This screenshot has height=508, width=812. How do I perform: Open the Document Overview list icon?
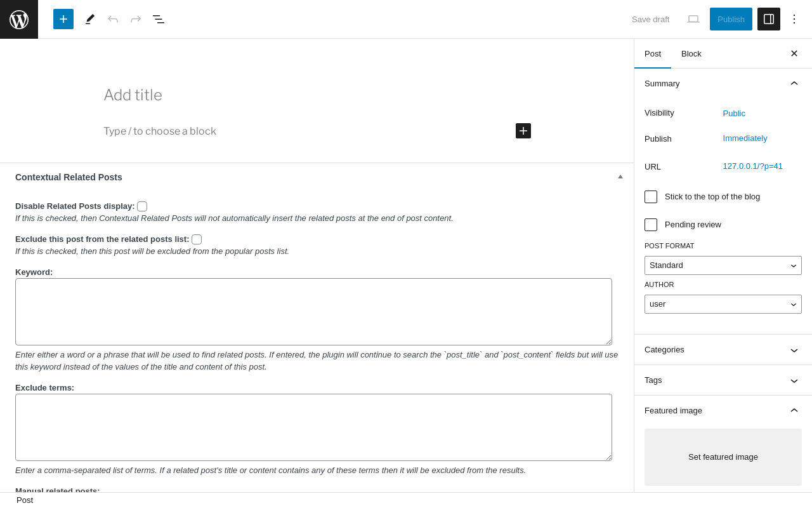[159, 19]
